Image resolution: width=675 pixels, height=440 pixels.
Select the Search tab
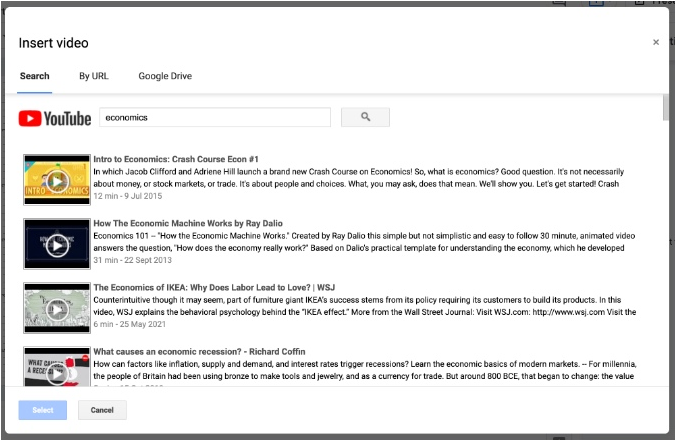click(x=35, y=76)
